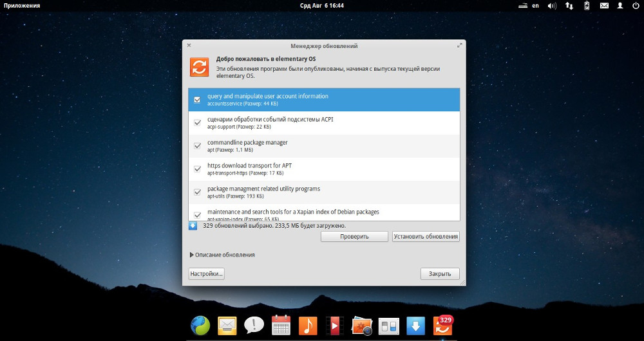Open the date and time calendar indicator
This screenshot has width=644, height=341.
click(321, 6)
